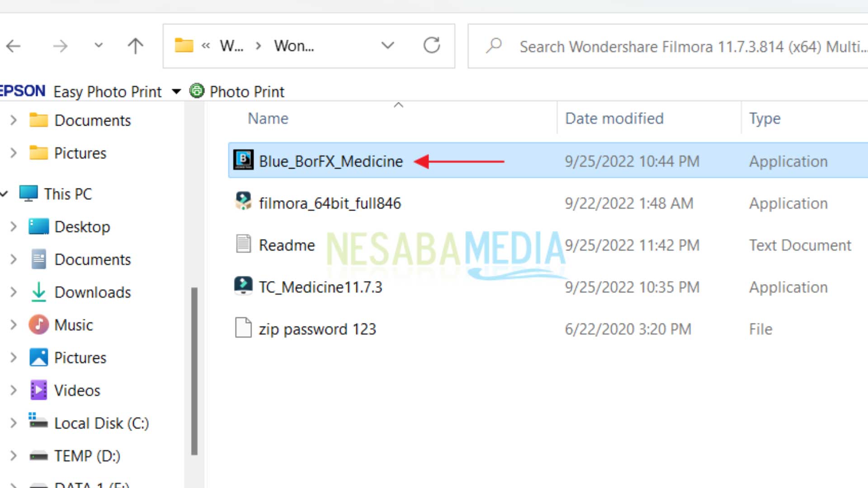Viewport: 868px width, 488px height.
Task: Expand the Documents node under This PC
Action: [x=14, y=259]
